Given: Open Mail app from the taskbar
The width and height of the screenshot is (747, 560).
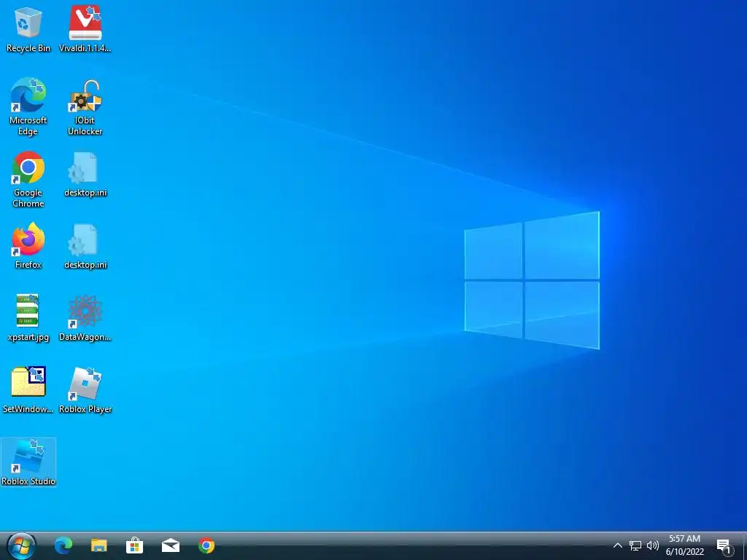Looking at the screenshot, I should [171, 545].
